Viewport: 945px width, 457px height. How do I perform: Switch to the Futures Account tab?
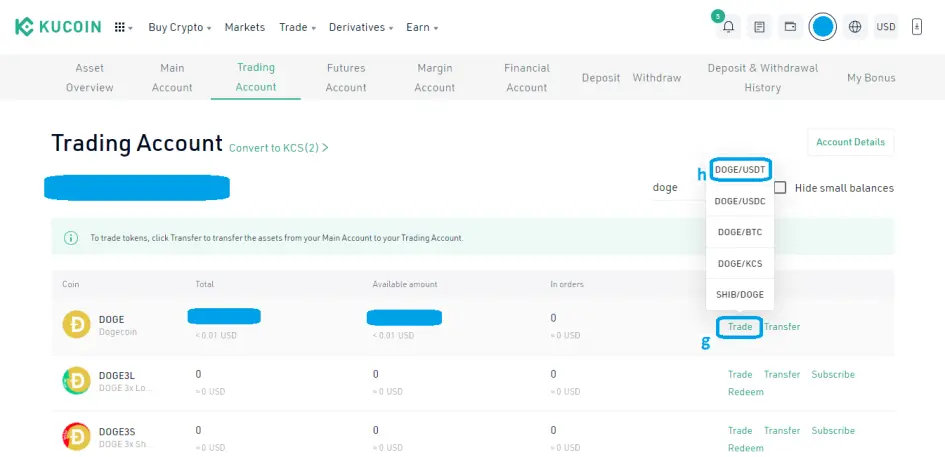click(x=346, y=77)
